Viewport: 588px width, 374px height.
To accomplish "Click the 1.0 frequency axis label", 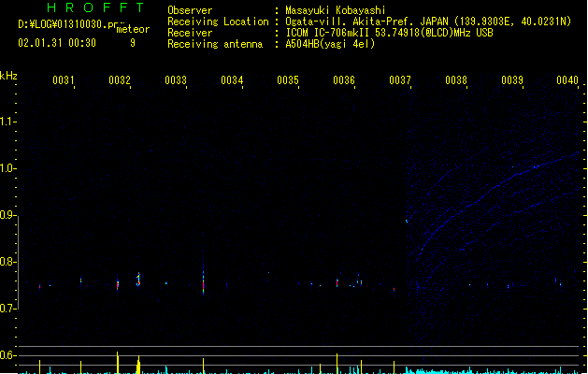I will 7,168.
